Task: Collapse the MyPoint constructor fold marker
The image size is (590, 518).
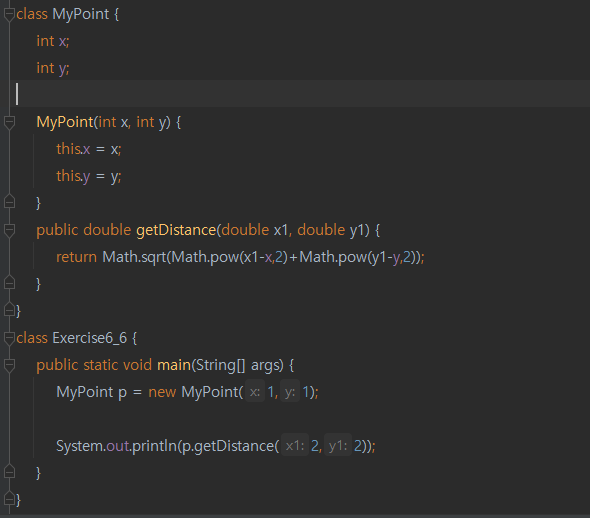Action: click(9, 122)
